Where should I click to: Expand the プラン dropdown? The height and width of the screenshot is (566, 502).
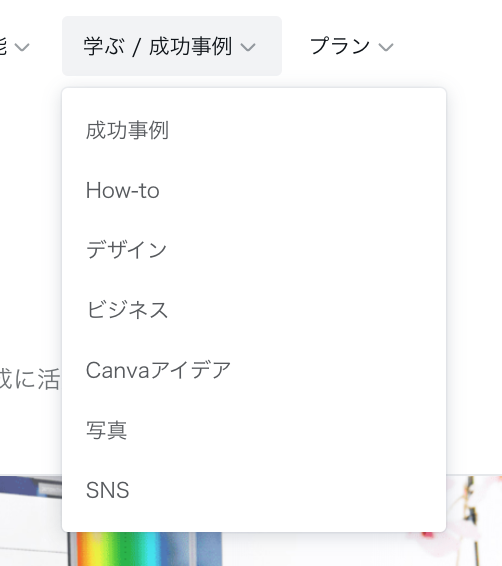pyautogui.click(x=352, y=46)
